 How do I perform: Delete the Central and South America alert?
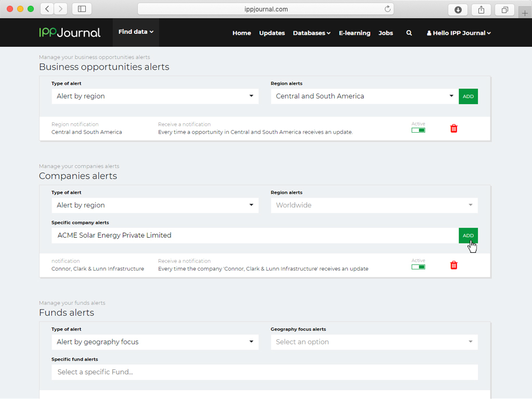[x=453, y=128]
